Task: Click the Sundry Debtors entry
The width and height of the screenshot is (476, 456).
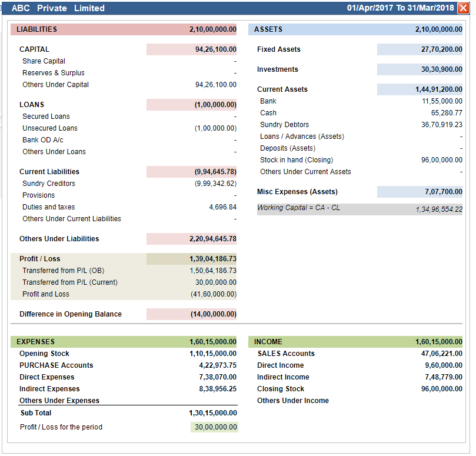Action: pyautogui.click(x=360, y=125)
